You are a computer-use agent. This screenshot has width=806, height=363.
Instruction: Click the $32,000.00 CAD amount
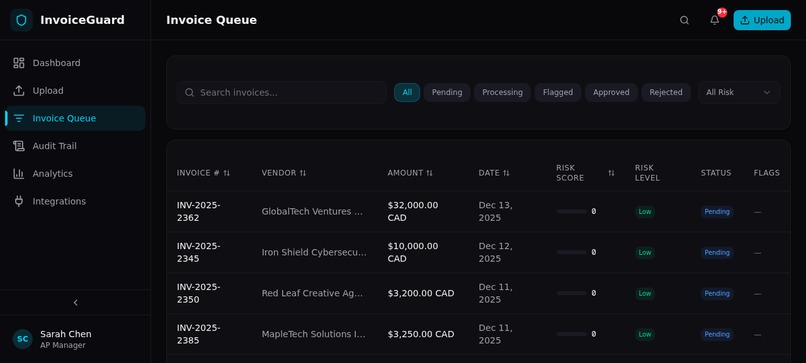pyautogui.click(x=413, y=211)
